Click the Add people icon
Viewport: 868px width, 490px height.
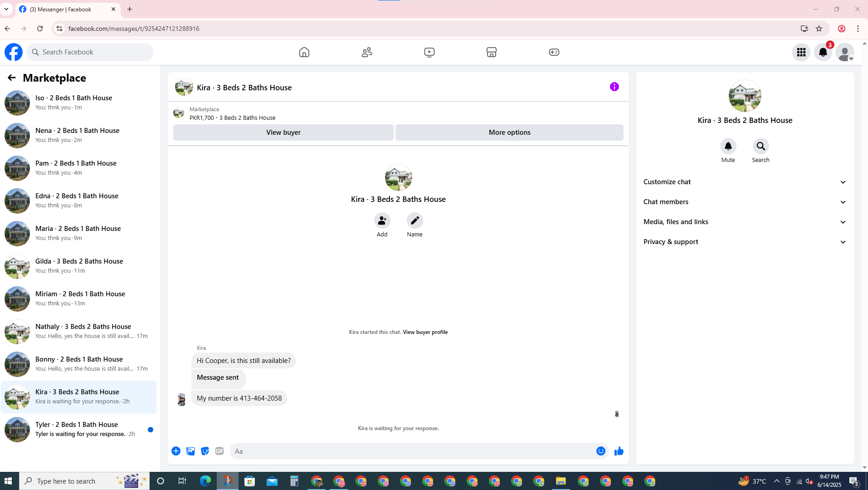click(x=382, y=220)
